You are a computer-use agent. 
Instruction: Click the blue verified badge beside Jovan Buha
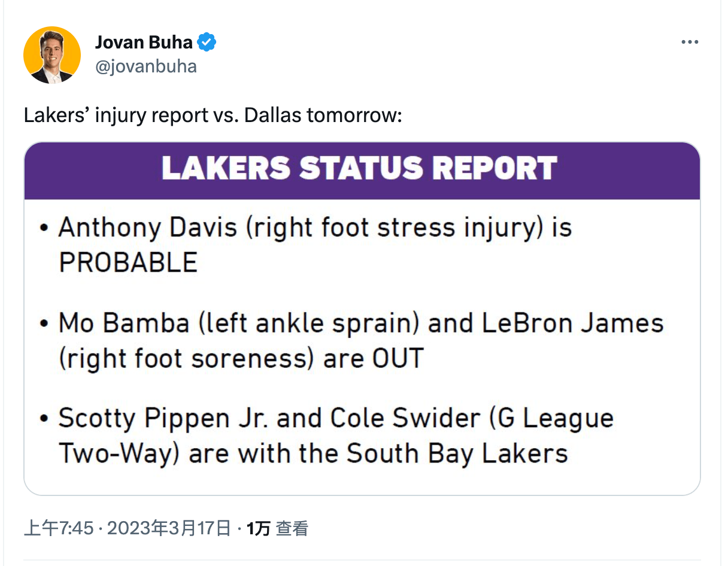[207, 42]
